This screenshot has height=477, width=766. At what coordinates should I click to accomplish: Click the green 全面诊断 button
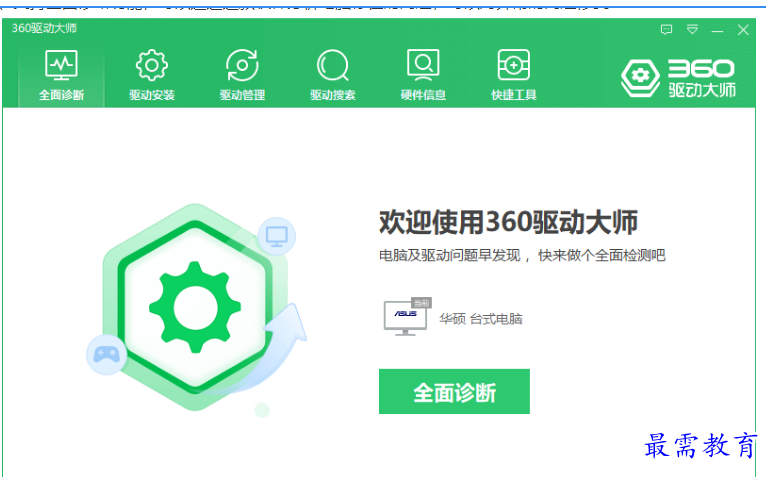[454, 391]
